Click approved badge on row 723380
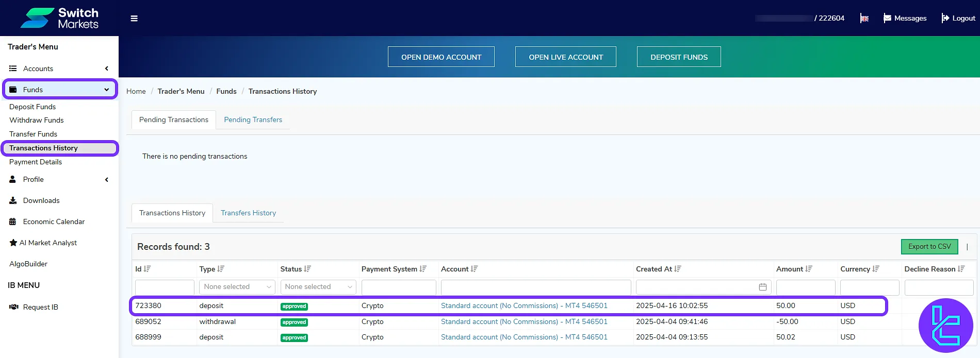980x358 pixels. coord(294,306)
